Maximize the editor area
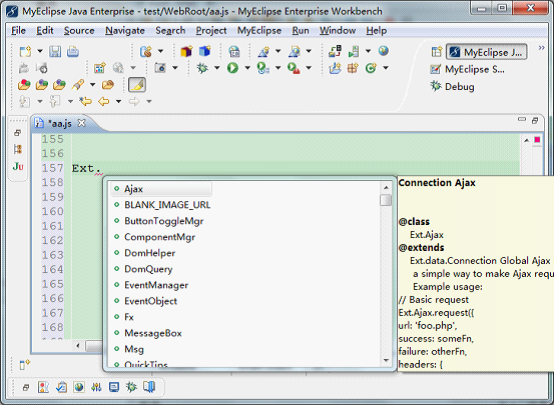554x405 pixels. 535,120
